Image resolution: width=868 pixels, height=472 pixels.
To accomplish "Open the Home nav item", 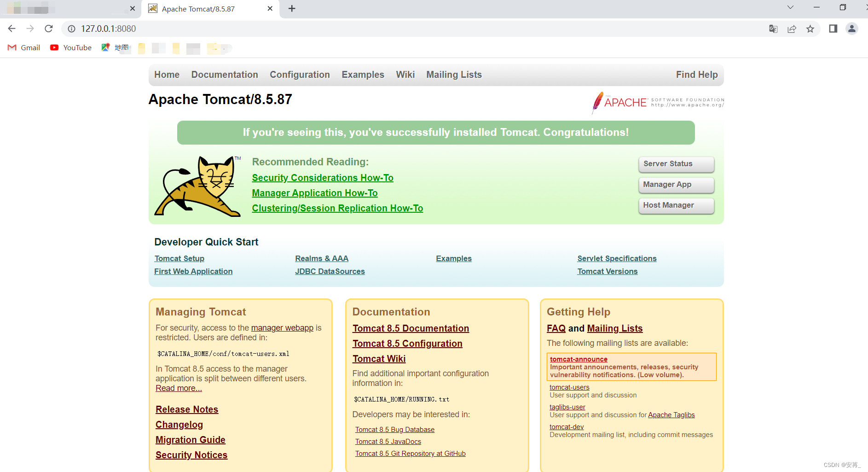I will (x=167, y=75).
